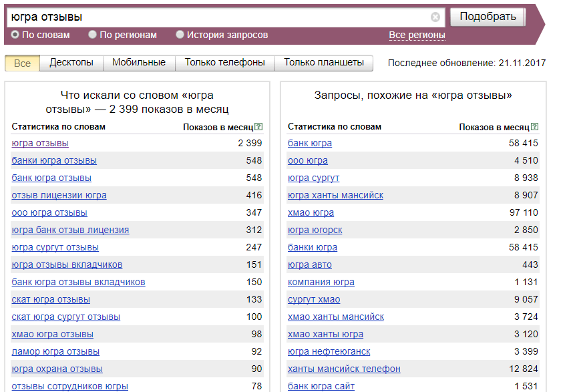Click the impressions value '312'

click(254, 230)
